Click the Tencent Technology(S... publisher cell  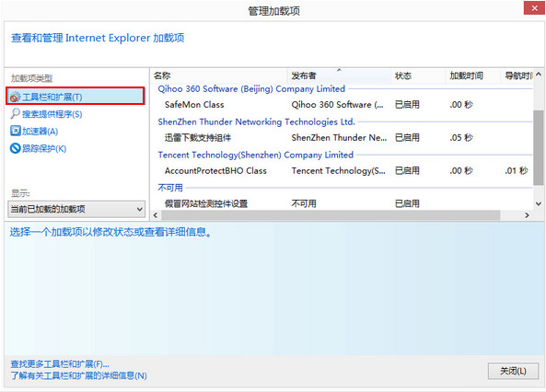339,171
